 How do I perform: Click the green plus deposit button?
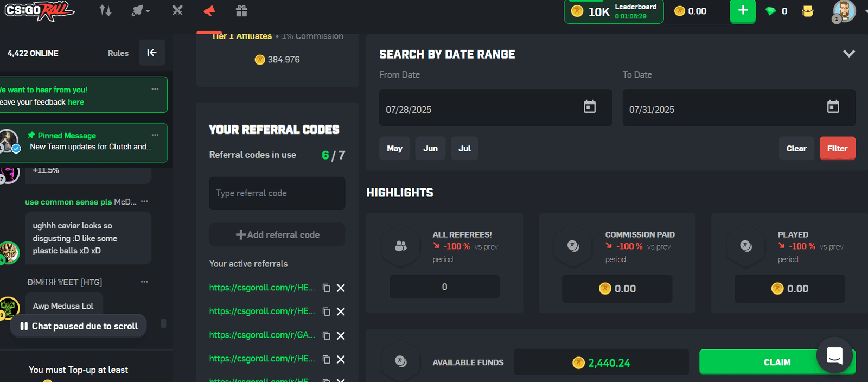tap(742, 11)
